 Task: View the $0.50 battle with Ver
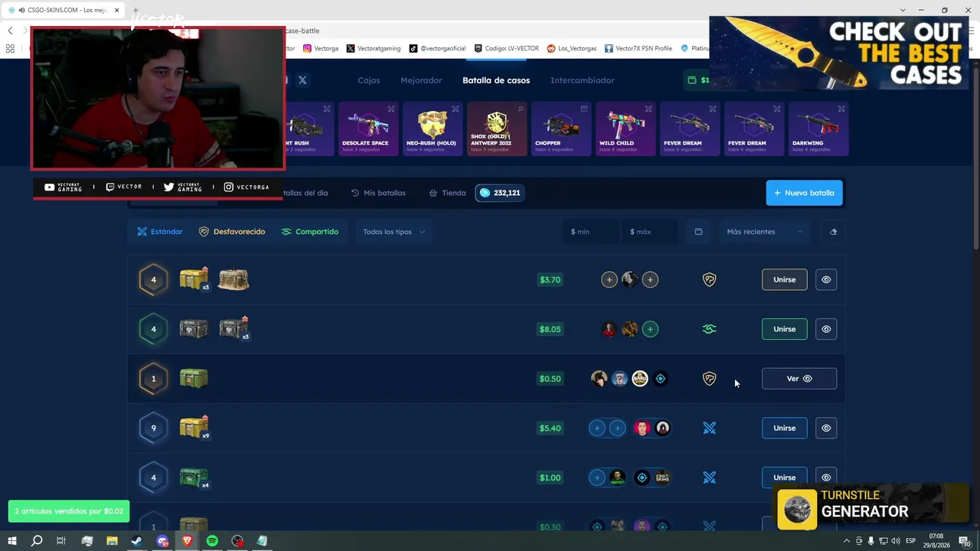pyautogui.click(x=799, y=379)
